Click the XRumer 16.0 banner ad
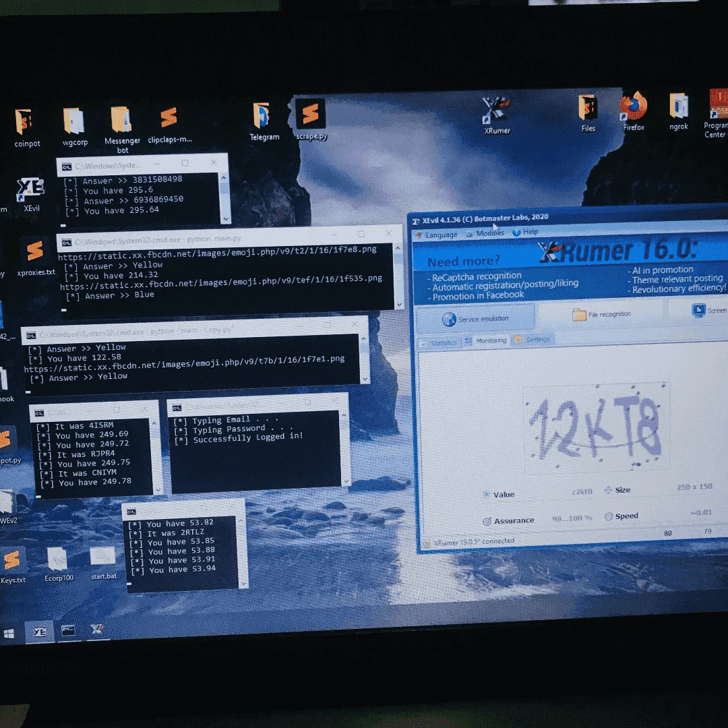The height and width of the screenshot is (728, 728). pyautogui.click(x=570, y=269)
